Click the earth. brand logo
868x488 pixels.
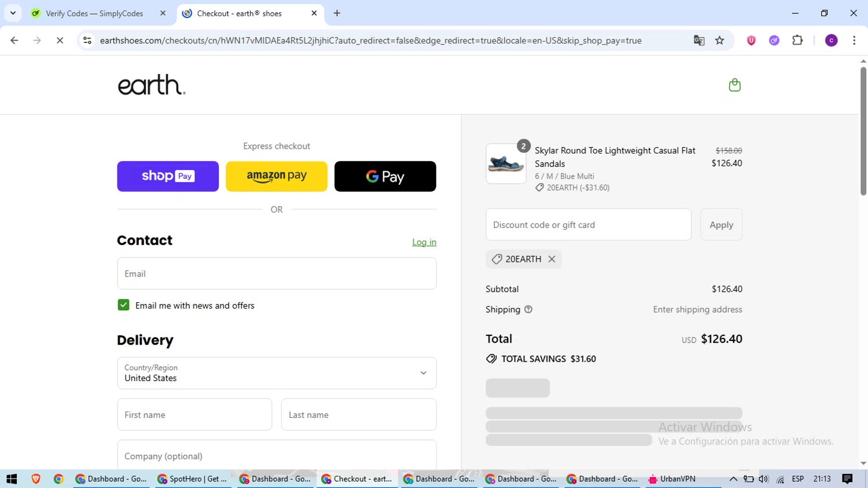pyautogui.click(x=152, y=85)
